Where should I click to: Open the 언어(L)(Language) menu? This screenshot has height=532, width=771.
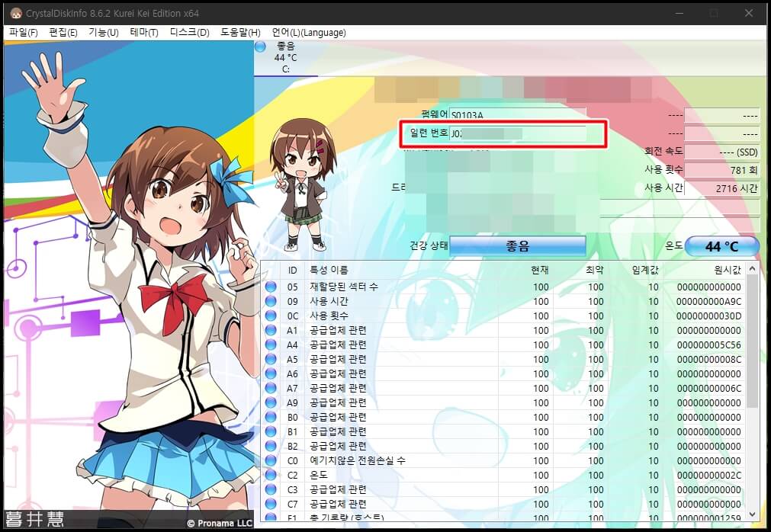(x=309, y=33)
